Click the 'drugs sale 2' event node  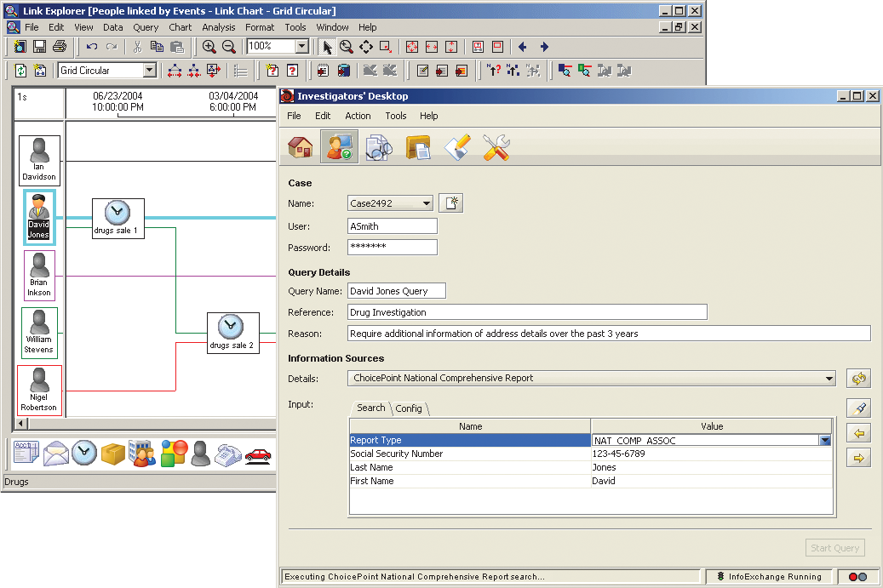232,333
